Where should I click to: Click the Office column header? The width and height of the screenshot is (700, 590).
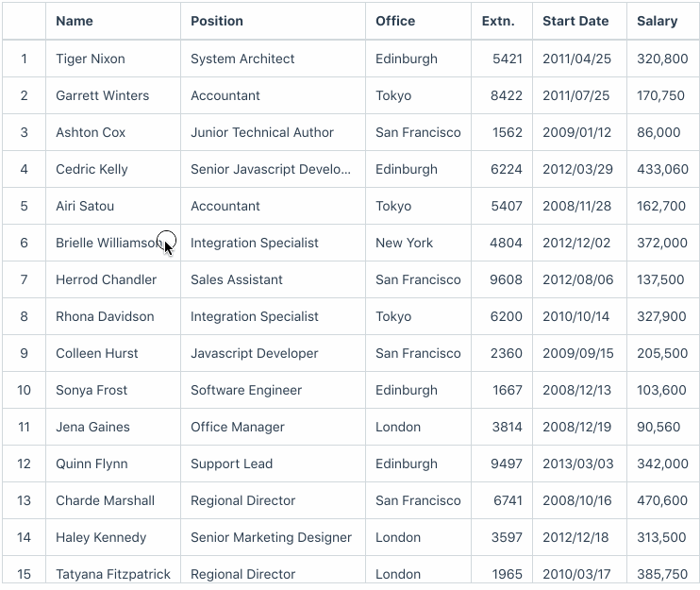click(395, 21)
